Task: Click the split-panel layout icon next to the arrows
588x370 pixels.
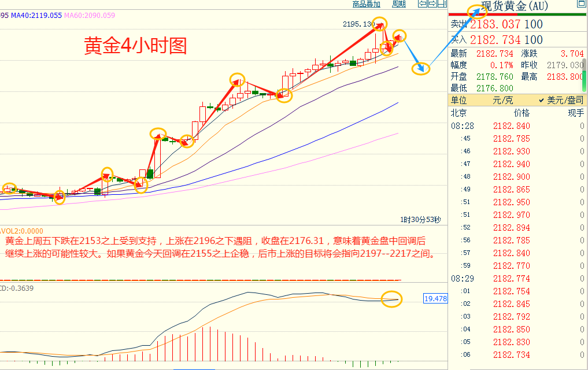Action: (442, 3)
